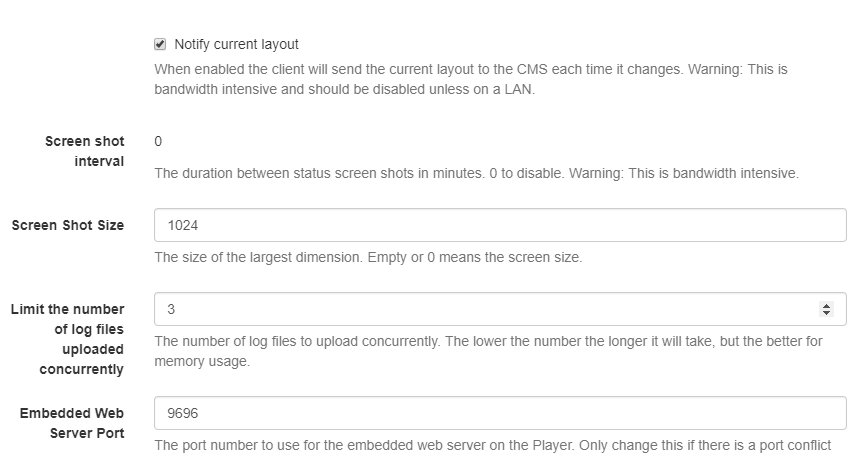Increase the concurrent log files count arrow
The width and height of the screenshot is (859, 456).
[x=826, y=305]
